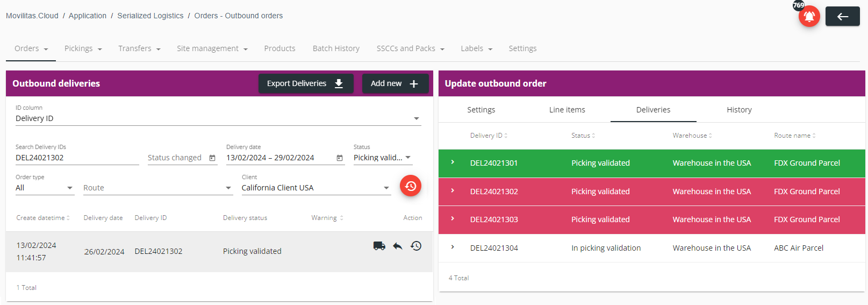
Task: Click 'ABC Air Parcel' route cell
Action: pos(799,248)
